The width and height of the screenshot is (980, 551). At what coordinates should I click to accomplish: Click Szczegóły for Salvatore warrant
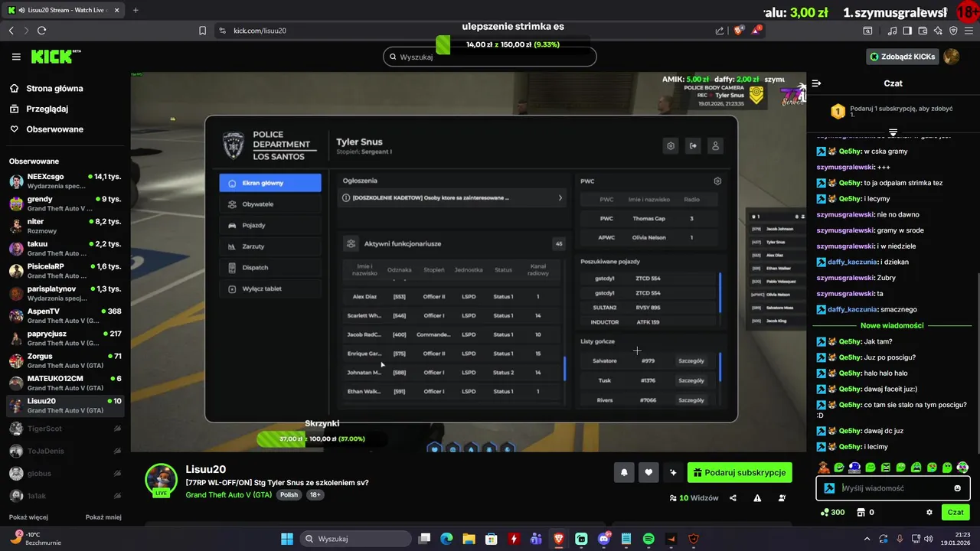(691, 360)
